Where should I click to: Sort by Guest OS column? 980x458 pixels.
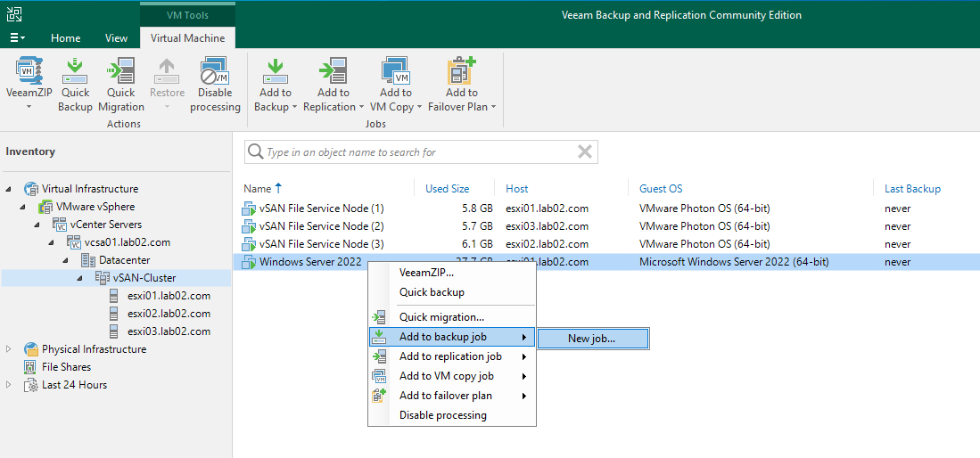coord(661,188)
